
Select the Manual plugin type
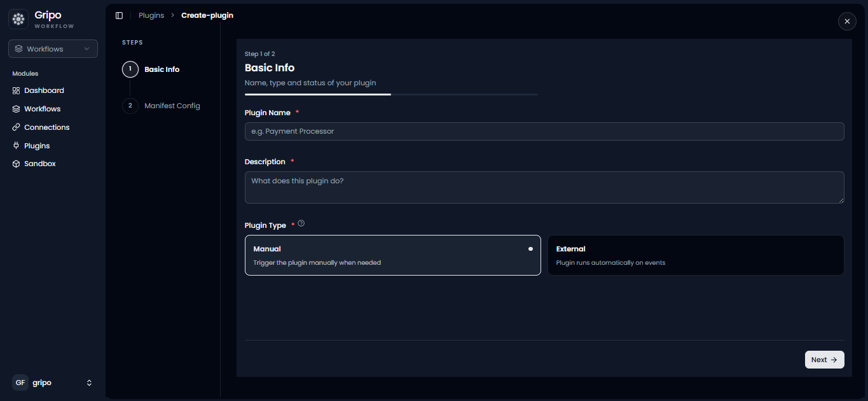click(393, 255)
